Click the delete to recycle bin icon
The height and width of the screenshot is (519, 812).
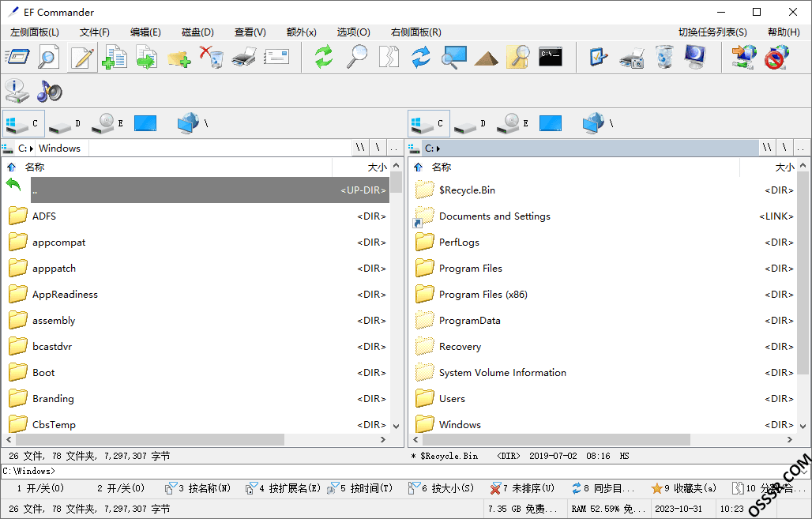pyautogui.click(x=211, y=57)
